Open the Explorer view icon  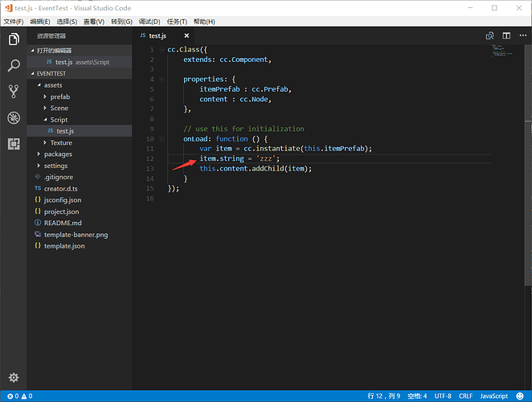(14, 39)
